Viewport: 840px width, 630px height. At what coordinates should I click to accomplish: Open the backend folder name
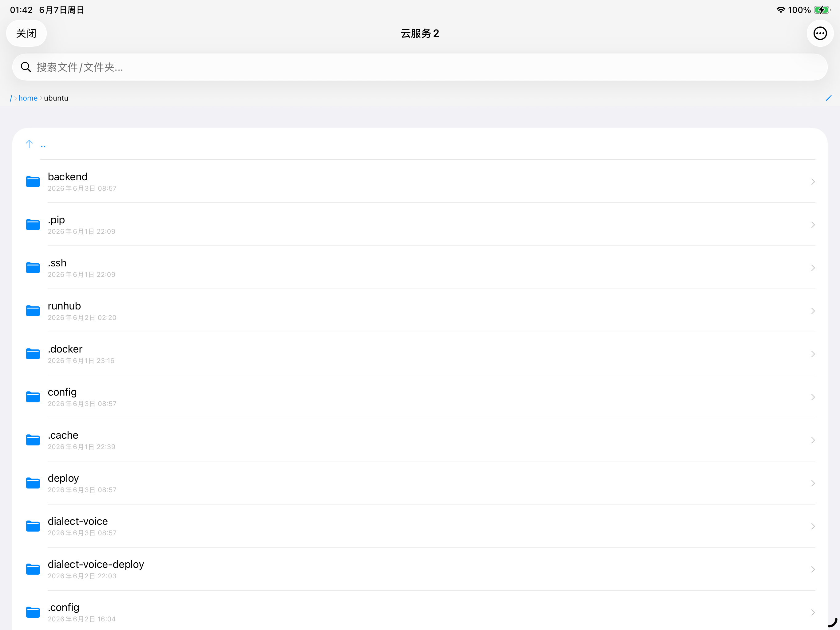pyautogui.click(x=68, y=177)
